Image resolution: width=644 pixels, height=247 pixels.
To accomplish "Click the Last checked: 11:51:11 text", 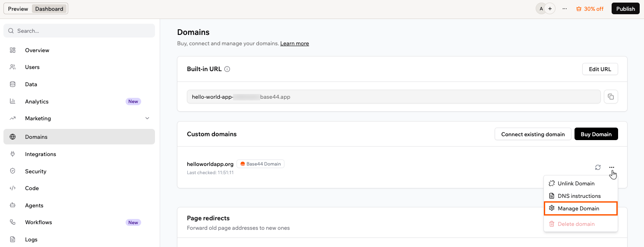I will pyautogui.click(x=210, y=172).
